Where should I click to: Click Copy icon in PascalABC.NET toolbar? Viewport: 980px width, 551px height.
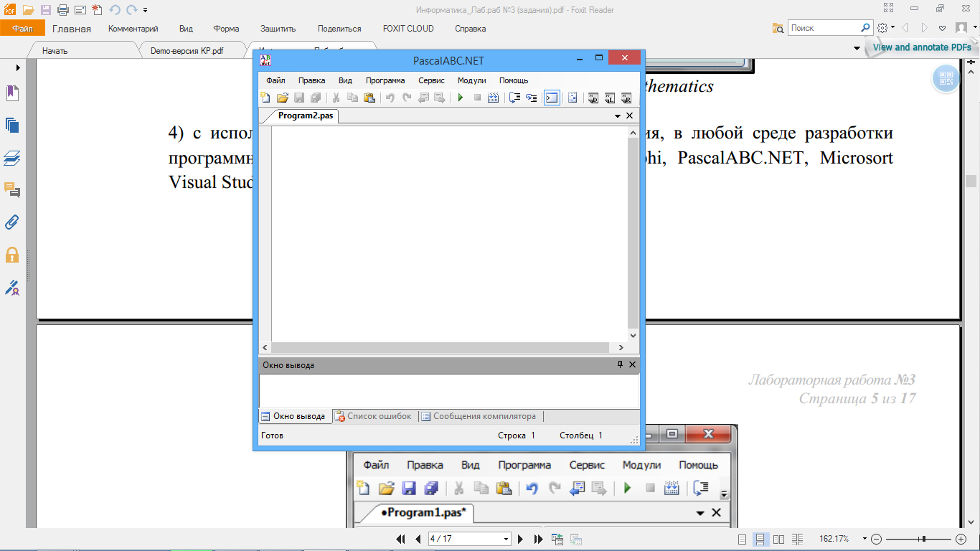352,98
